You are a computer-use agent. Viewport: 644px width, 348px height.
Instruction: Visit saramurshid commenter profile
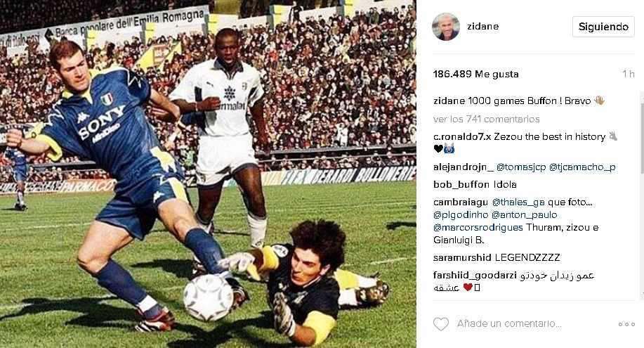[462, 257]
